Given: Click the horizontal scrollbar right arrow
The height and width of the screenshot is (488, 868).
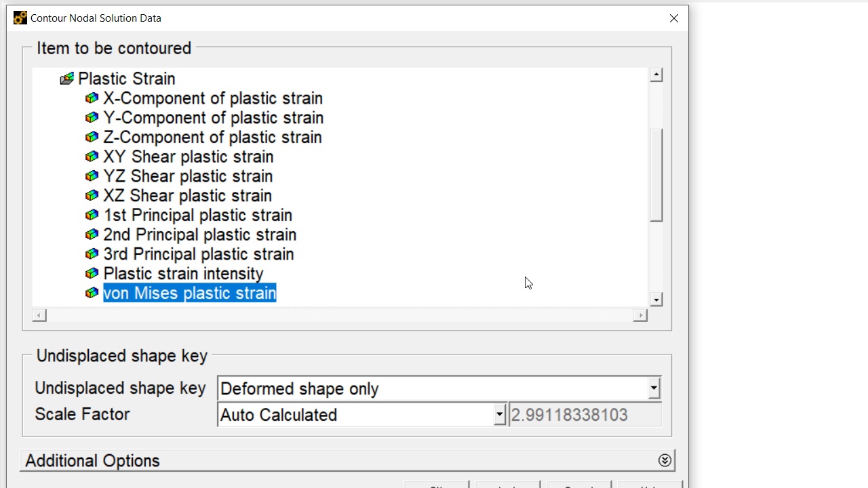Looking at the screenshot, I should click(639, 316).
